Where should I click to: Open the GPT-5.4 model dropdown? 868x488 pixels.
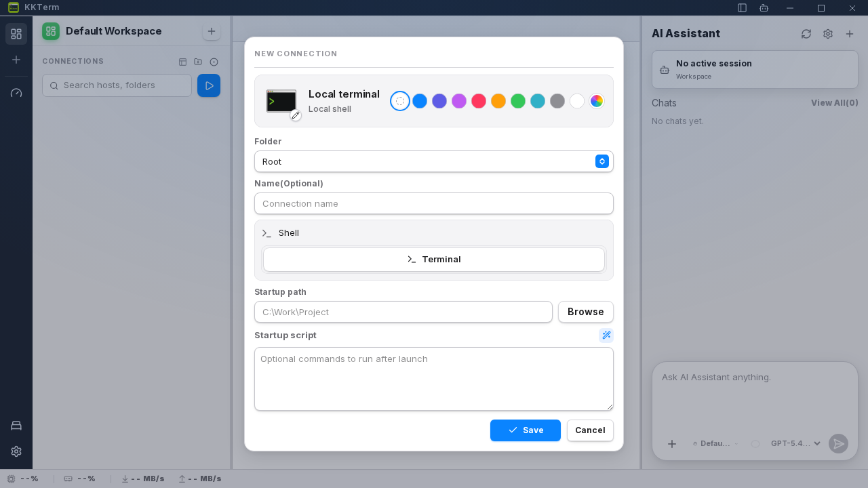tap(796, 443)
